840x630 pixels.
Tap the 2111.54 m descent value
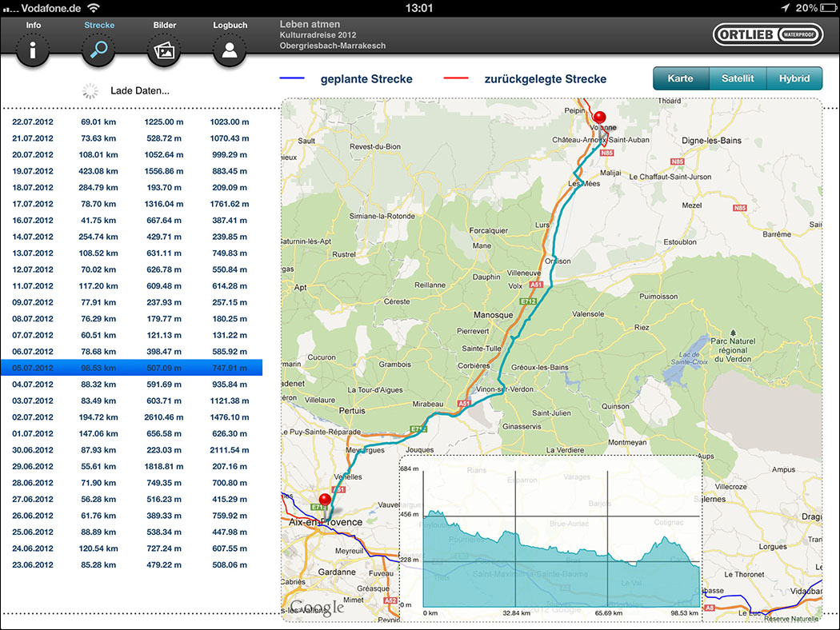point(230,450)
